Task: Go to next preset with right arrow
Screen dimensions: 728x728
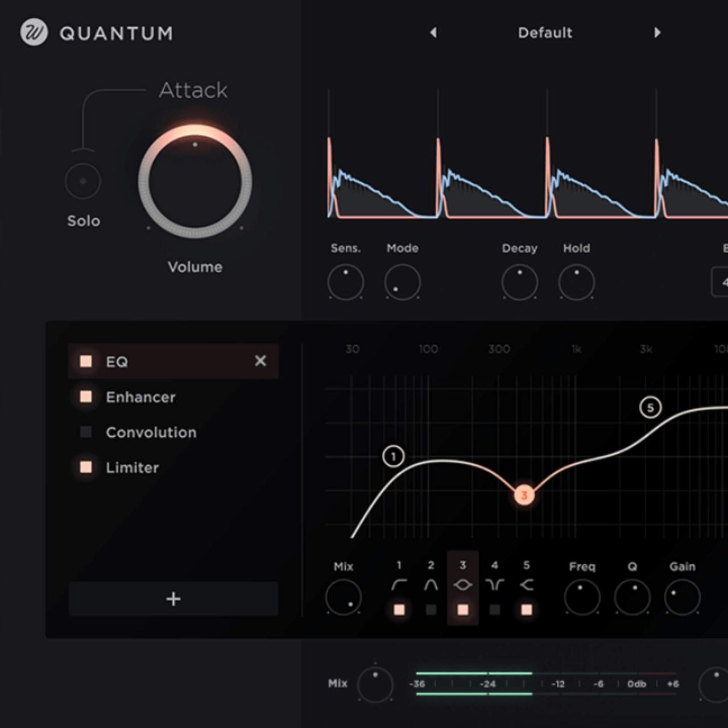Action: tap(657, 32)
